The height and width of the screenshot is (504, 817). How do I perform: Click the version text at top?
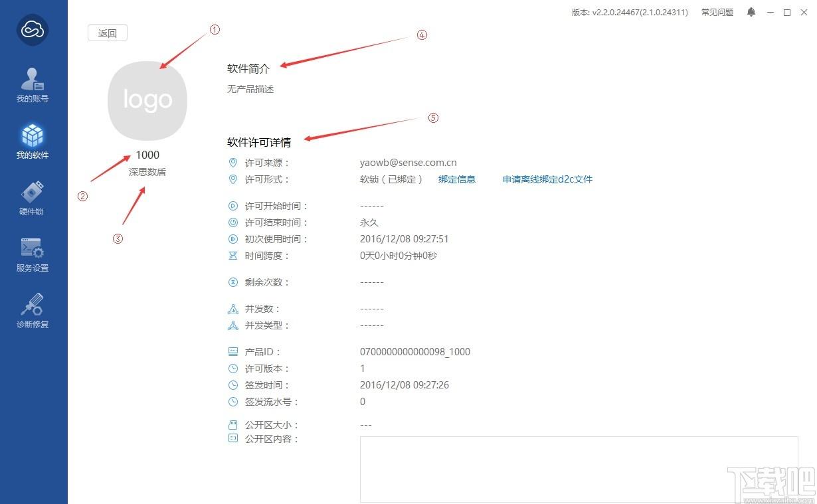tap(630, 12)
